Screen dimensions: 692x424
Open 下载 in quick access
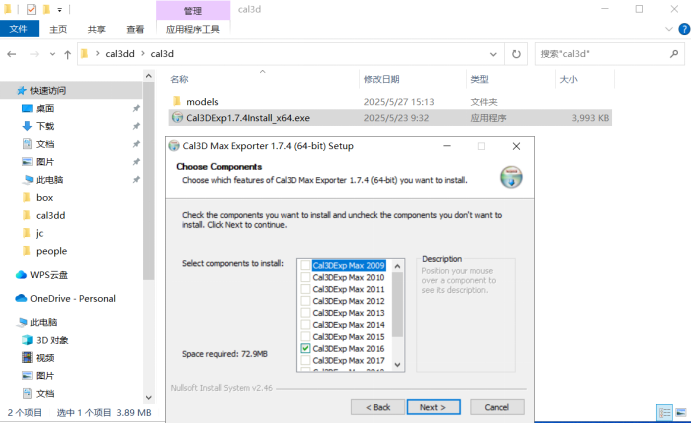pos(45,126)
